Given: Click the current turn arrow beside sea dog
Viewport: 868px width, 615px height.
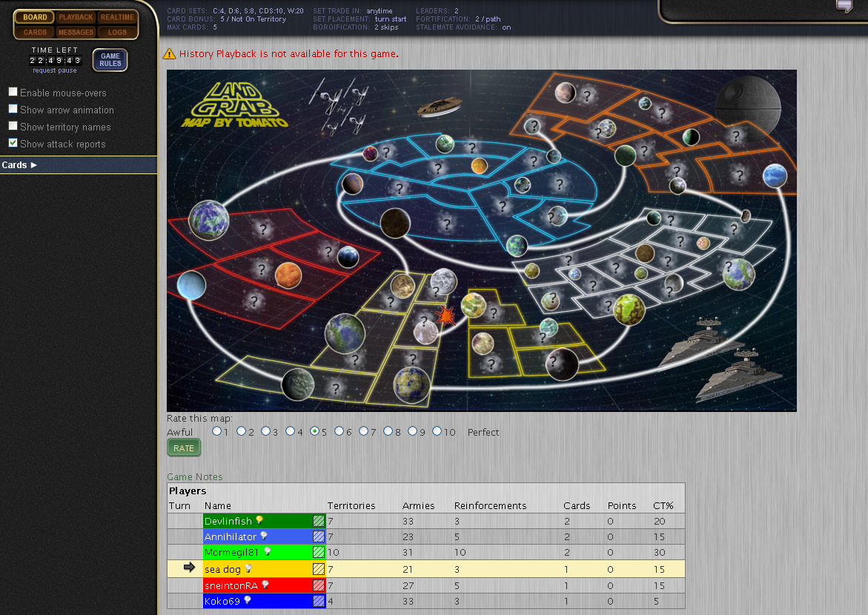Looking at the screenshot, I should [x=189, y=568].
